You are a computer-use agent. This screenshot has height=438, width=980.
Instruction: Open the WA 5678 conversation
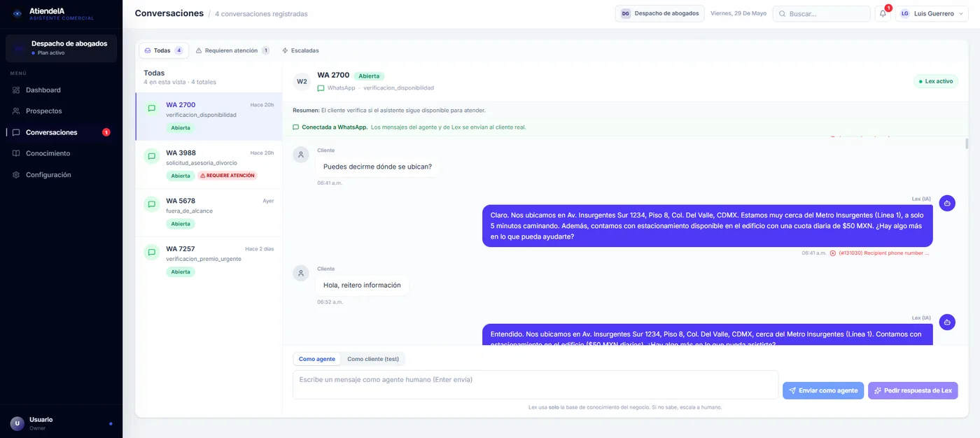click(x=209, y=212)
